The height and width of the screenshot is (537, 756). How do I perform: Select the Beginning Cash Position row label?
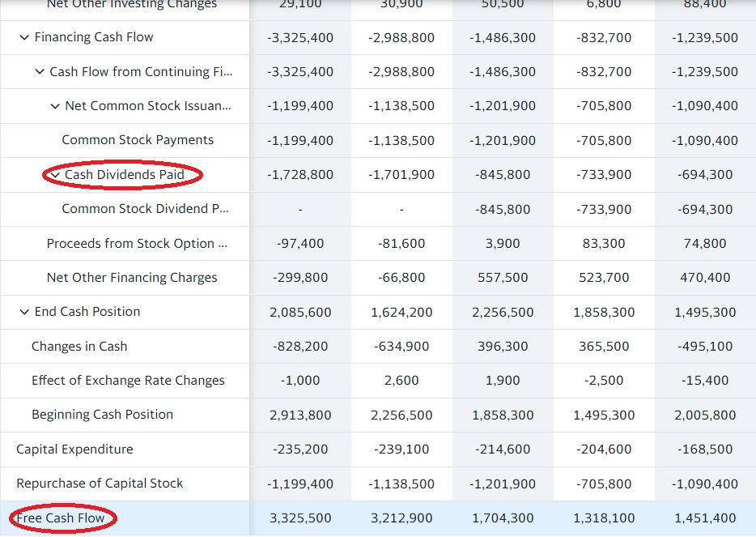coord(102,415)
